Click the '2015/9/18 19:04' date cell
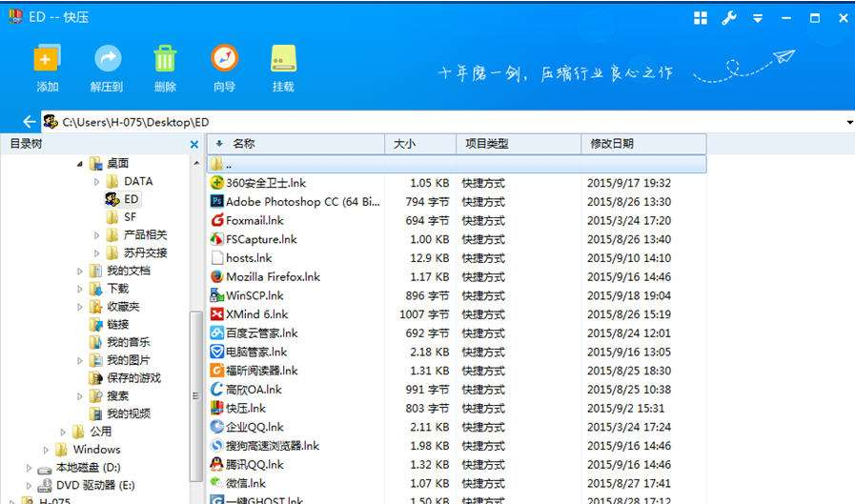The image size is (855, 504). coord(629,296)
